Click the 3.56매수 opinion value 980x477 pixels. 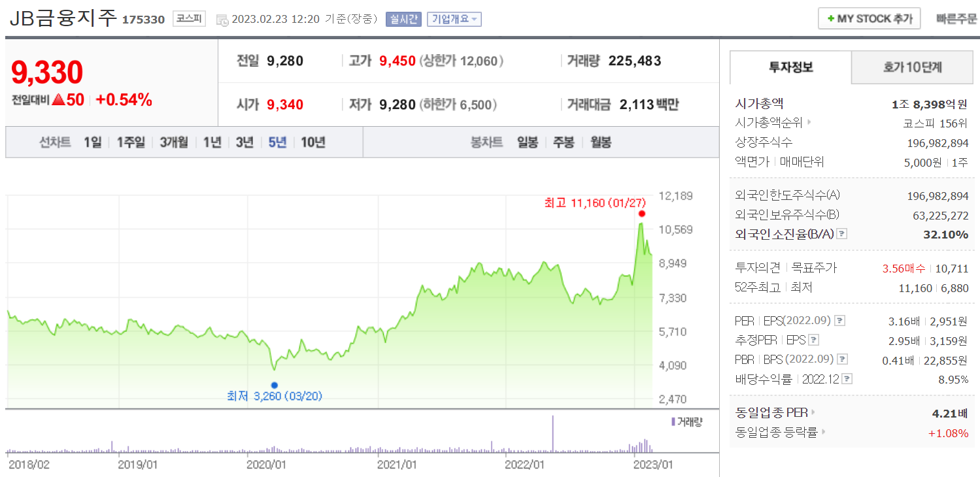tap(903, 268)
